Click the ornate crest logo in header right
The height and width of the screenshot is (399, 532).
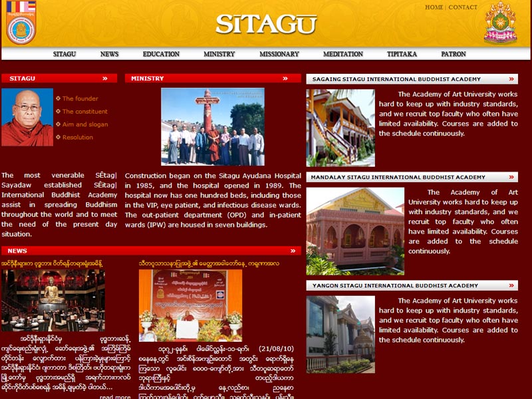pos(501,23)
